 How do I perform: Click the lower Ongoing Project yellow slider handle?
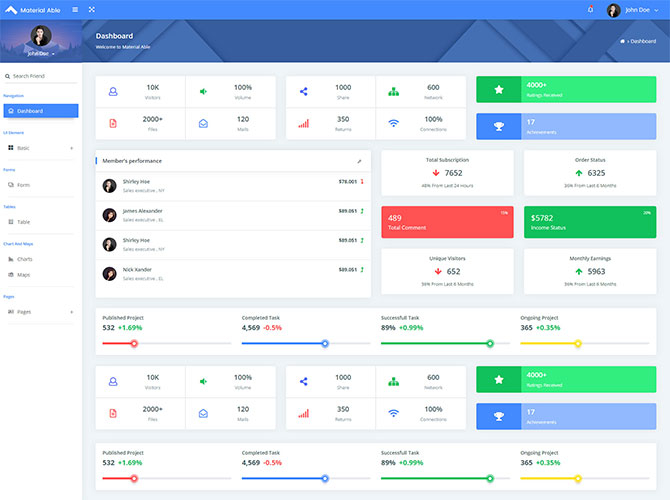coord(578,479)
